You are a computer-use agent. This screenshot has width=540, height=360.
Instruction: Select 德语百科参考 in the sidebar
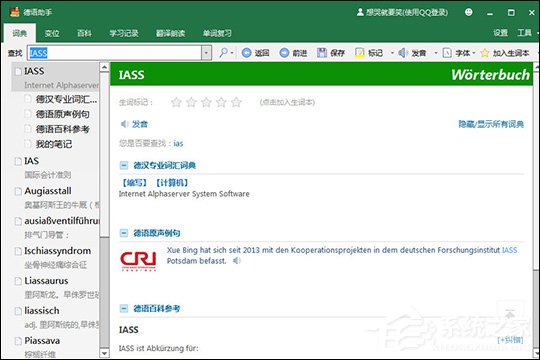point(63,129)
